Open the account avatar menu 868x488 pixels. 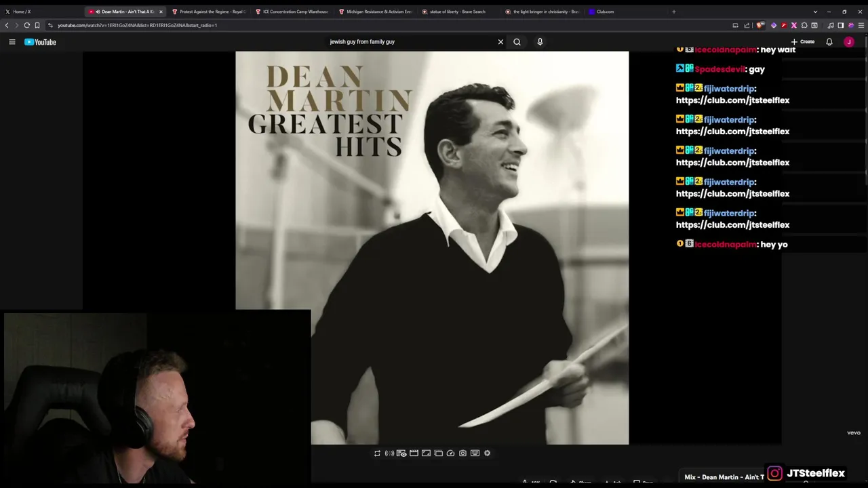(x=849, y=42)
